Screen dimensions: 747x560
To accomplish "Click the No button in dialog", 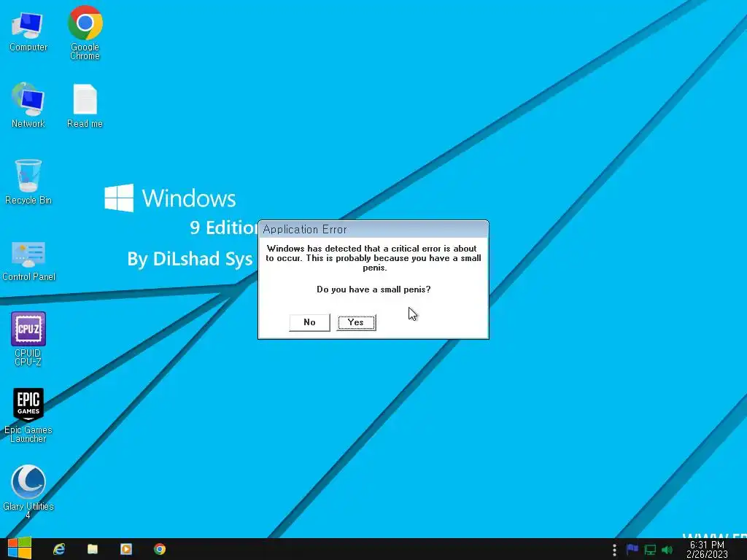I will coord(309,322).
